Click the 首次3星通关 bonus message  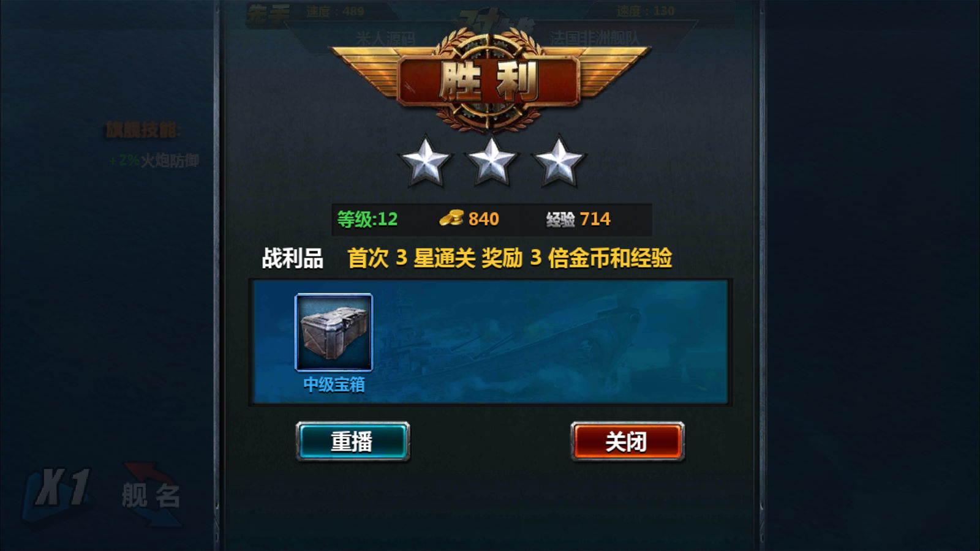pyautogui.click(x=510, y=258)
